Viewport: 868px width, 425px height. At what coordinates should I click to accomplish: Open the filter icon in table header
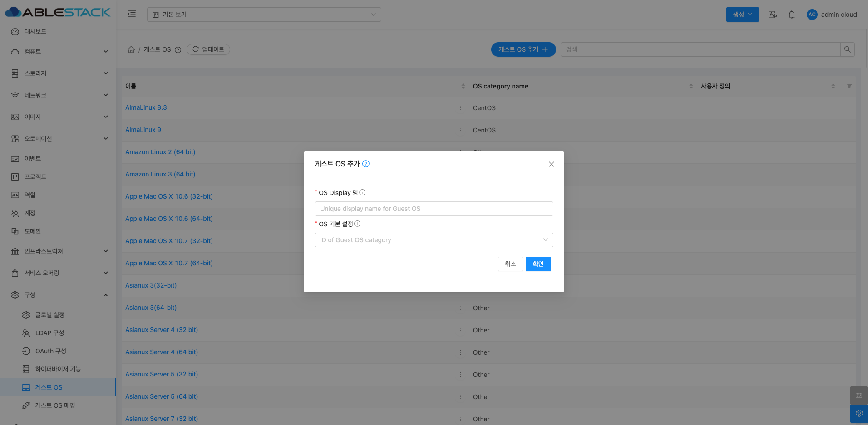click(x=849, y=86)
